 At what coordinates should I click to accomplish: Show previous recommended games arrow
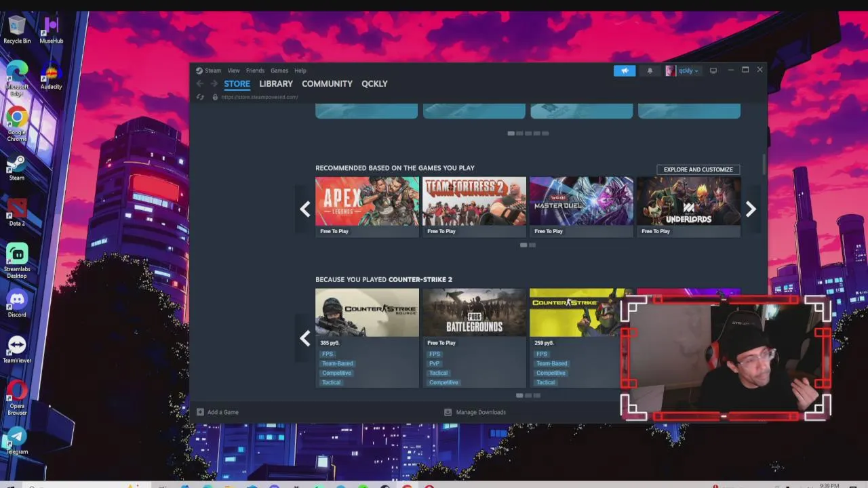(305, 209)
